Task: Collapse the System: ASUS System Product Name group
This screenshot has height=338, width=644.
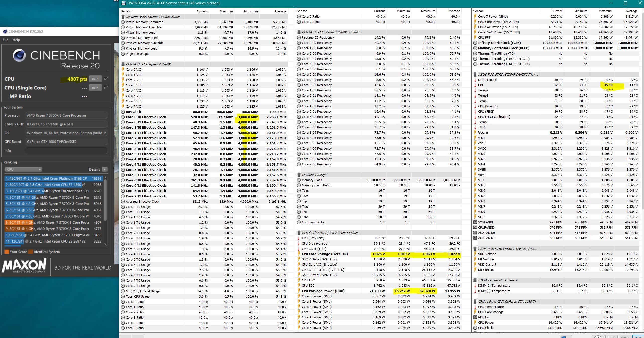Action: pos(123,17)
